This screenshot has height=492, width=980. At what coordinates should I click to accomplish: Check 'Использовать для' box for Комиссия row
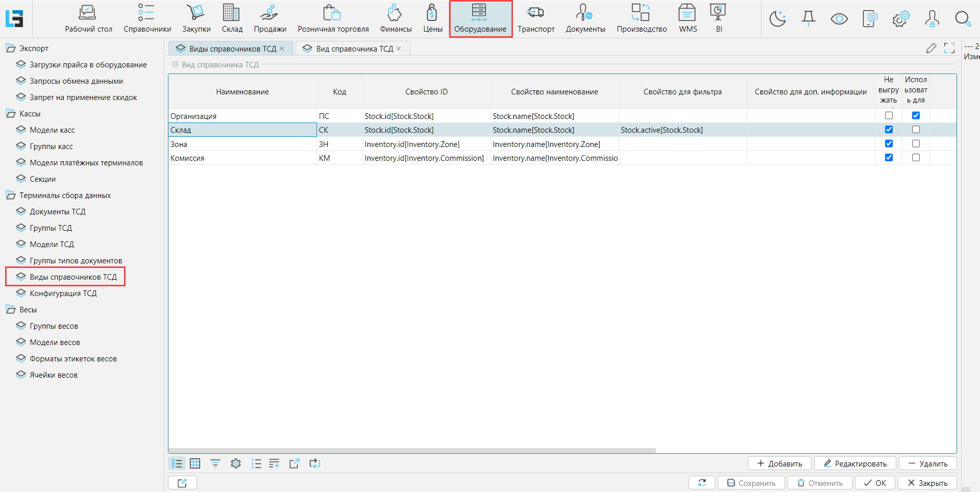[x=916, y=158]
